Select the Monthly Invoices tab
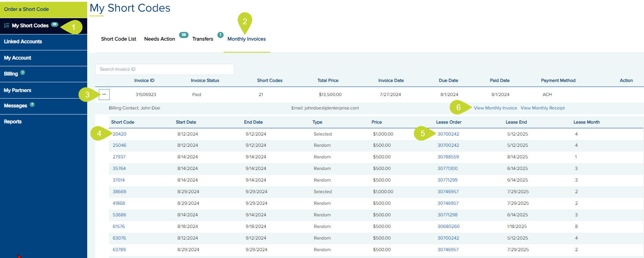Viewport: 644px width, 258px height. (246, 39)
